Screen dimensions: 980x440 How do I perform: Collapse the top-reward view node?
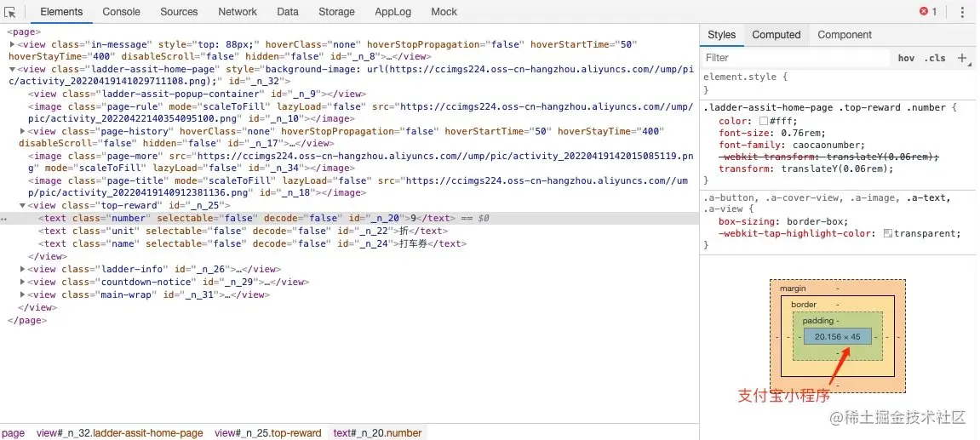pyautogui.click(x=22, y=206)
